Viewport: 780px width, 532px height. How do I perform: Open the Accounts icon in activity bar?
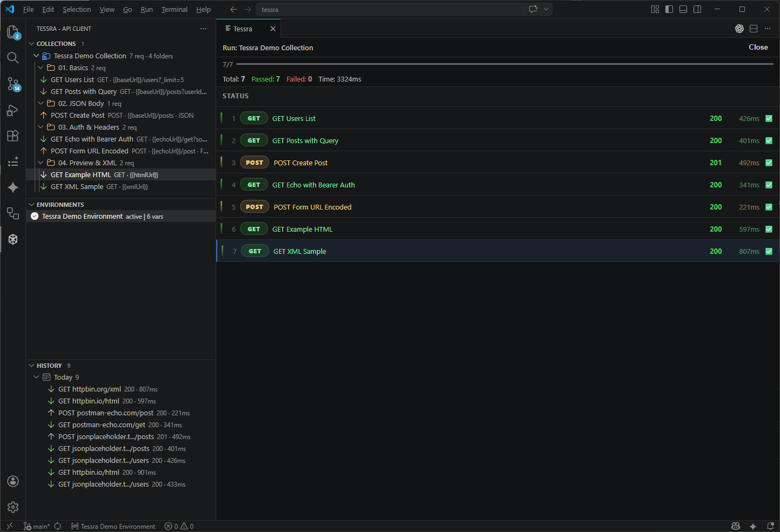[x=13, y=481]
